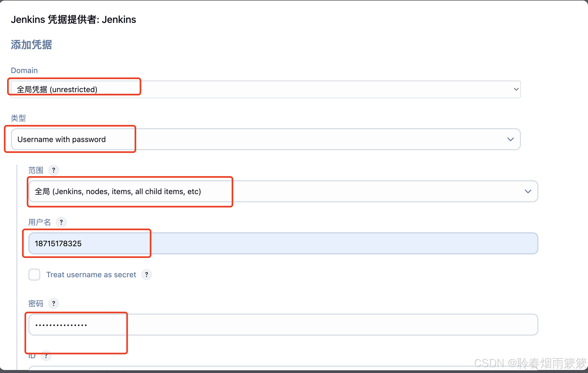
Task: Click the help icon next to 范围
Action: point(54,170)
